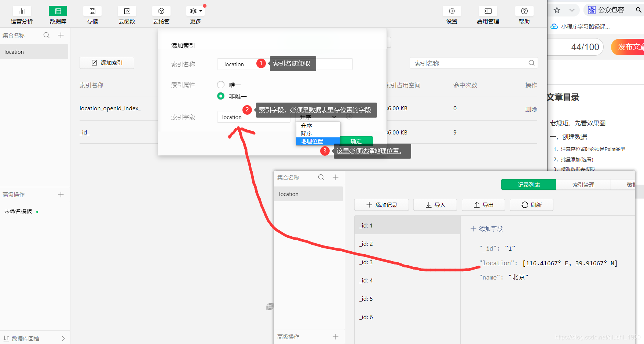Focus the 索引字段 location field input
The width and height of the screenshot is (644, 344).
tap(253, 117)
